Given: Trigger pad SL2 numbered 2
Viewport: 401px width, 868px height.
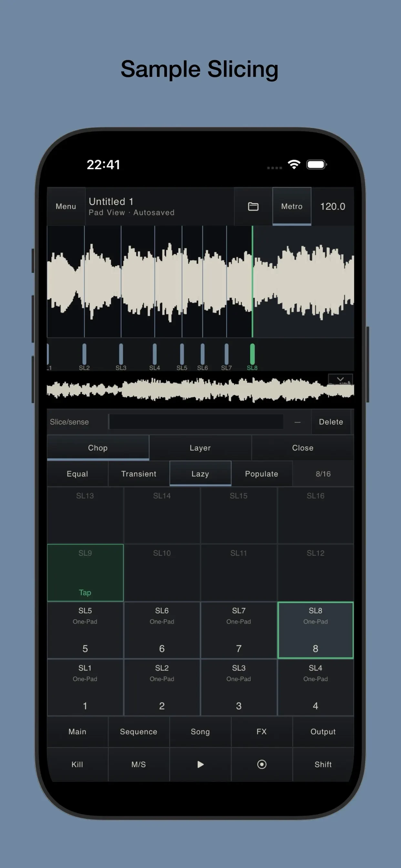Looking at the screenshot, I should (162, 687).
